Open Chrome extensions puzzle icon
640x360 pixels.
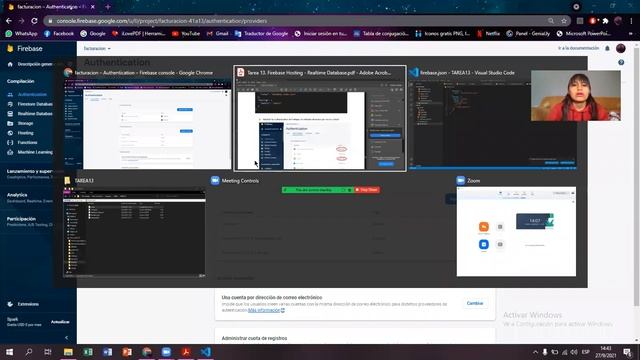606,21
